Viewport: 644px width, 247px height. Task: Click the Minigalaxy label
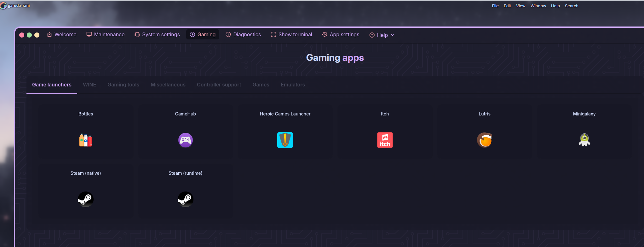584,114
